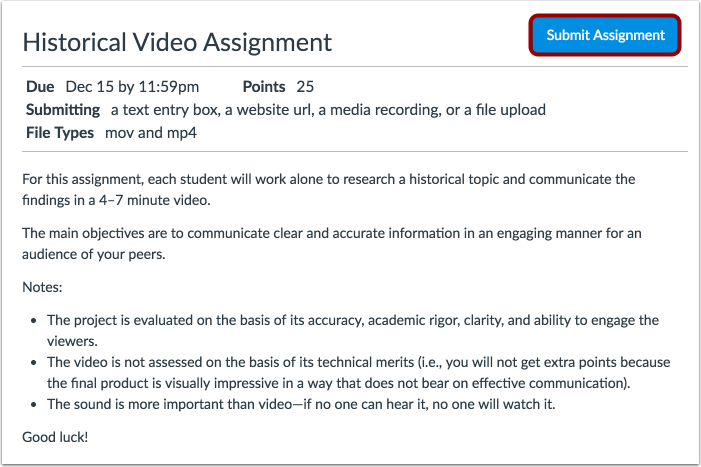Viewport: 701px width, 467px height.
Task: Click the points value 25
Action: (x=305, y=87)
